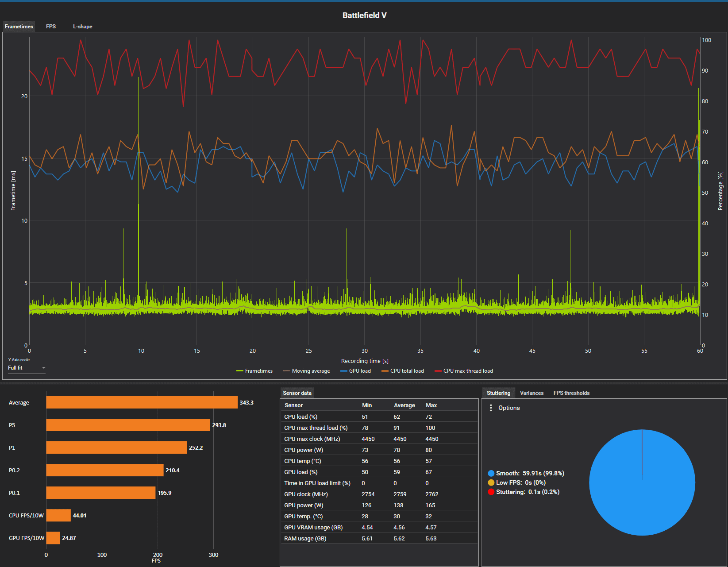Click the Smooth: 59.91s (99.8%) text
This screenshot has width=728, height=567.
[x=530, y=473]
